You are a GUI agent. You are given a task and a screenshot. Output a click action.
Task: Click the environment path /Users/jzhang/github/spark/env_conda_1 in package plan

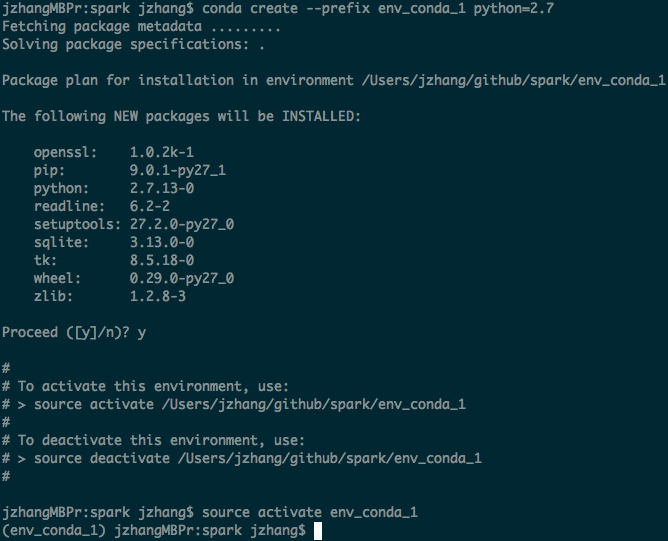(513, 81)
